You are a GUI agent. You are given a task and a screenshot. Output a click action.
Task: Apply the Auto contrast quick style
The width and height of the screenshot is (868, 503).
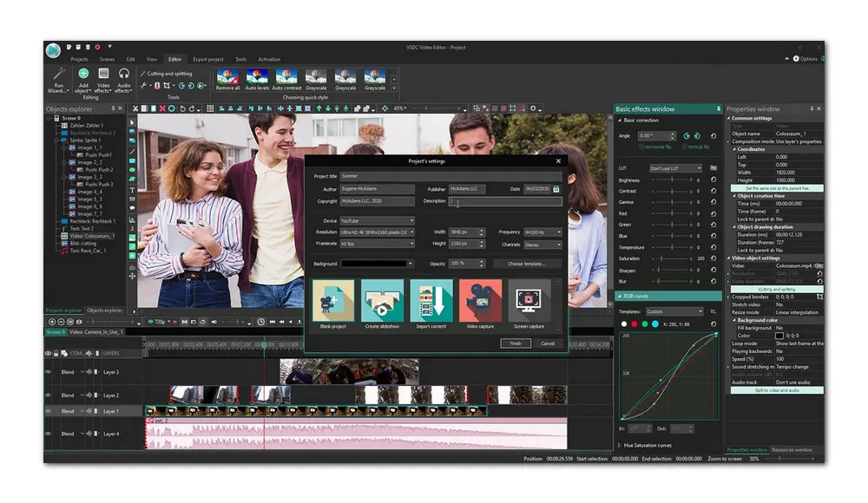286,80
